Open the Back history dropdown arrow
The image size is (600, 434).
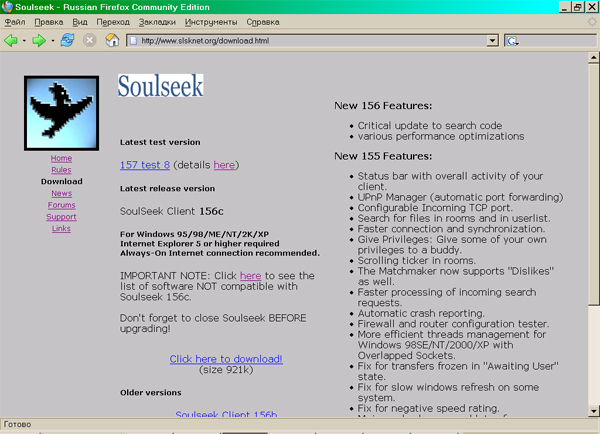click(x=24, y=41)
